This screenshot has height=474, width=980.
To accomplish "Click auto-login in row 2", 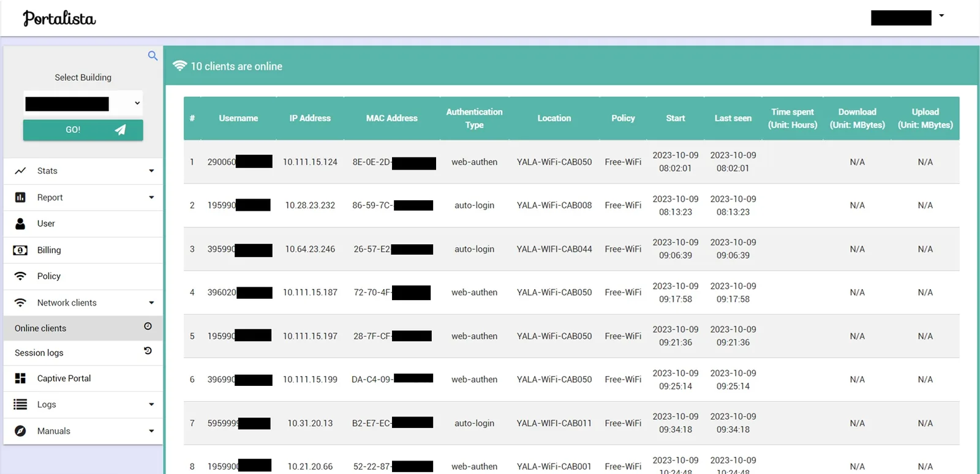I will 474,205.
